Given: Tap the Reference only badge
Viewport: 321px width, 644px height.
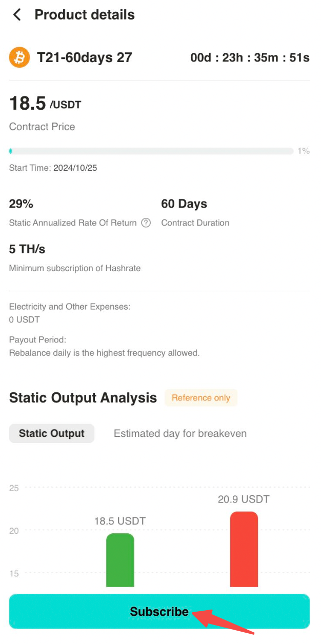Looking at the screenshot, I should 201,398.
